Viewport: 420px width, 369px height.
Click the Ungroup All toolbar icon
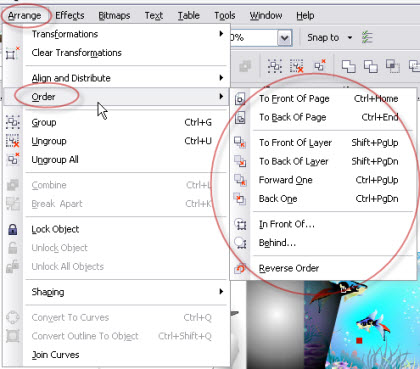(319, 65)
